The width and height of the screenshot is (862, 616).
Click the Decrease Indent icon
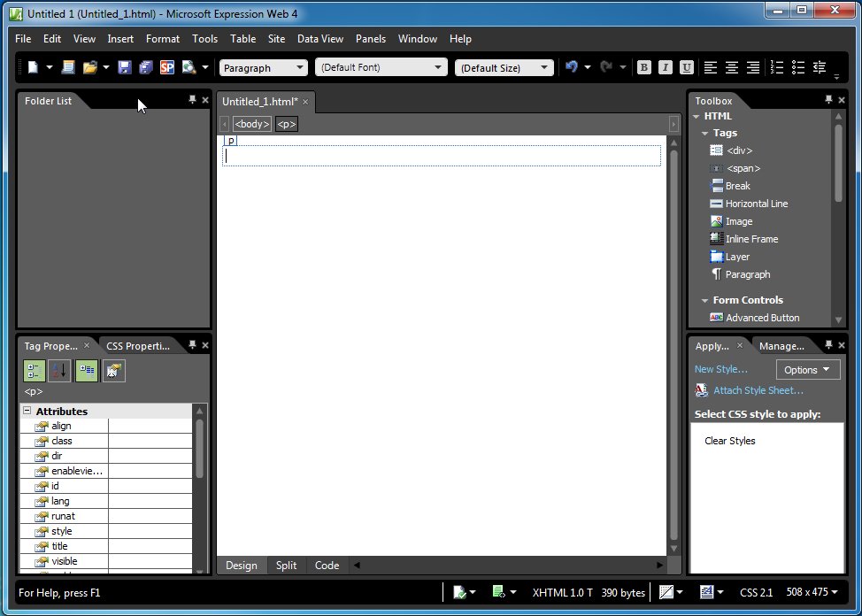[820, 67]
